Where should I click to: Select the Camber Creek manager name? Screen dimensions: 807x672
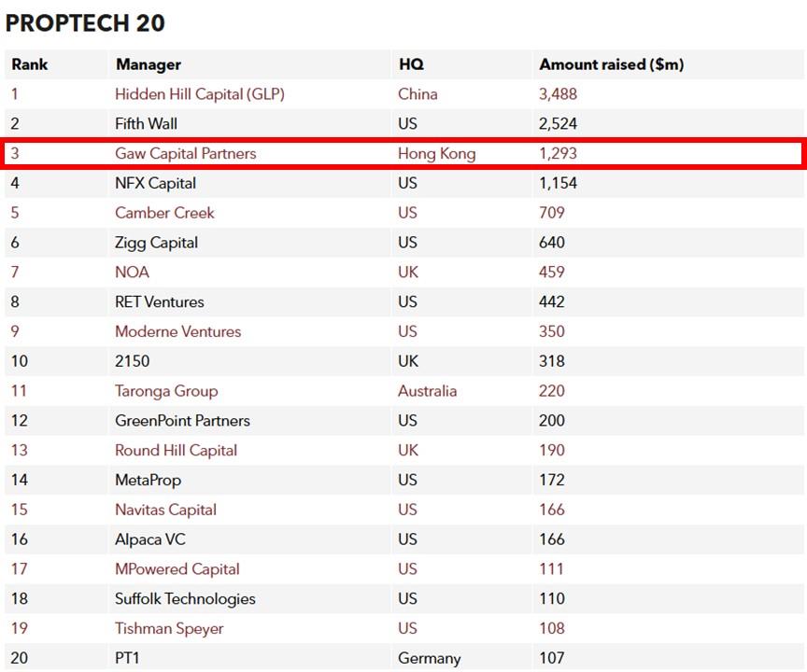pyautogui.click(x=164, y=213)
